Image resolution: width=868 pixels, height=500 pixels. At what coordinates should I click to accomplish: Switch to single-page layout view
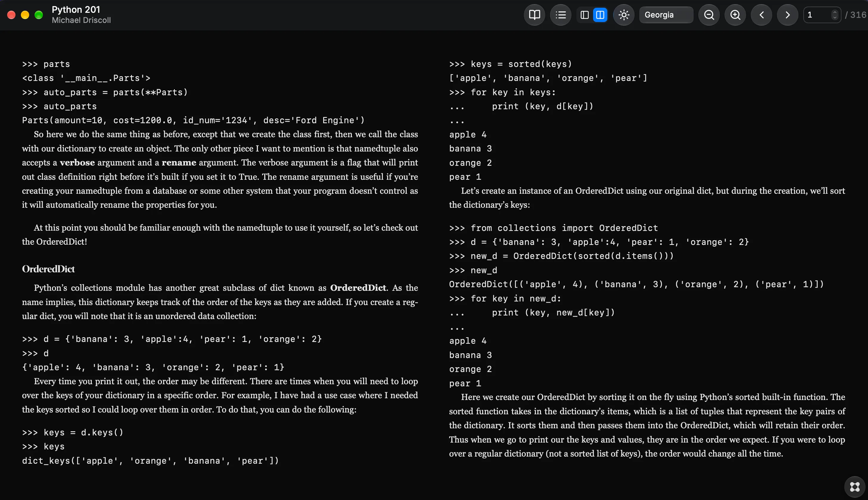click(584, 15)
